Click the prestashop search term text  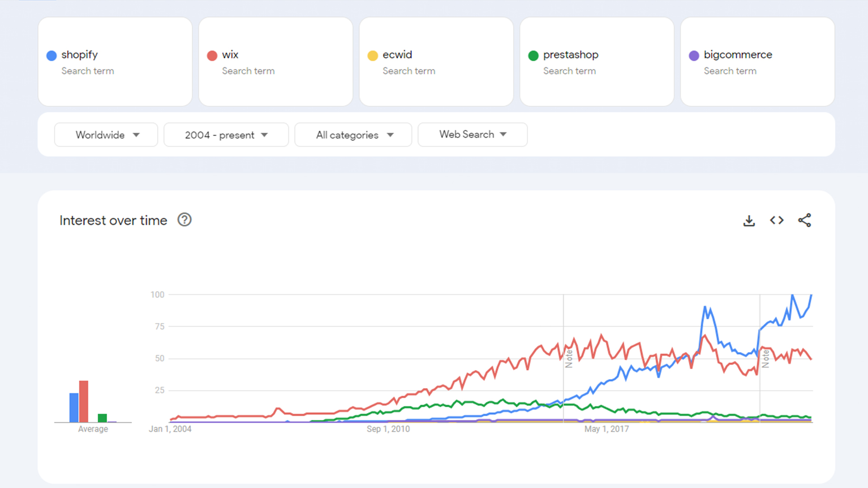pyautogui.click(x=571, y=55)
